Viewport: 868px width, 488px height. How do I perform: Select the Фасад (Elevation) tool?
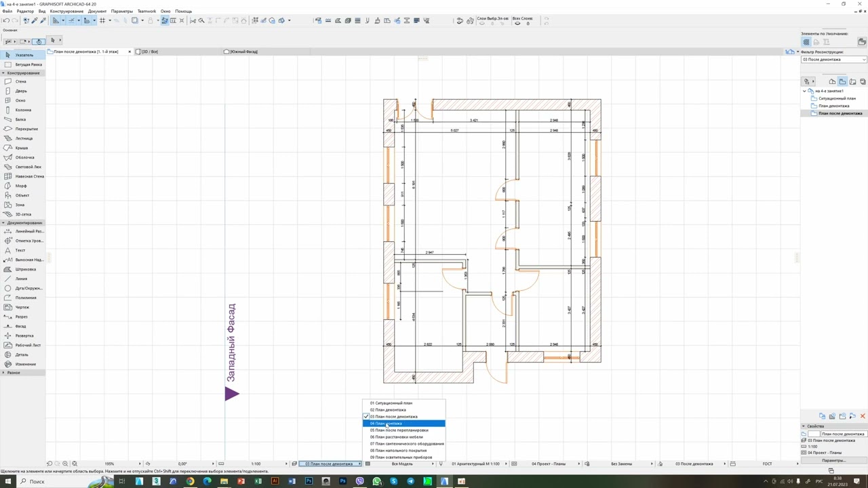click(x=20, y=326)
